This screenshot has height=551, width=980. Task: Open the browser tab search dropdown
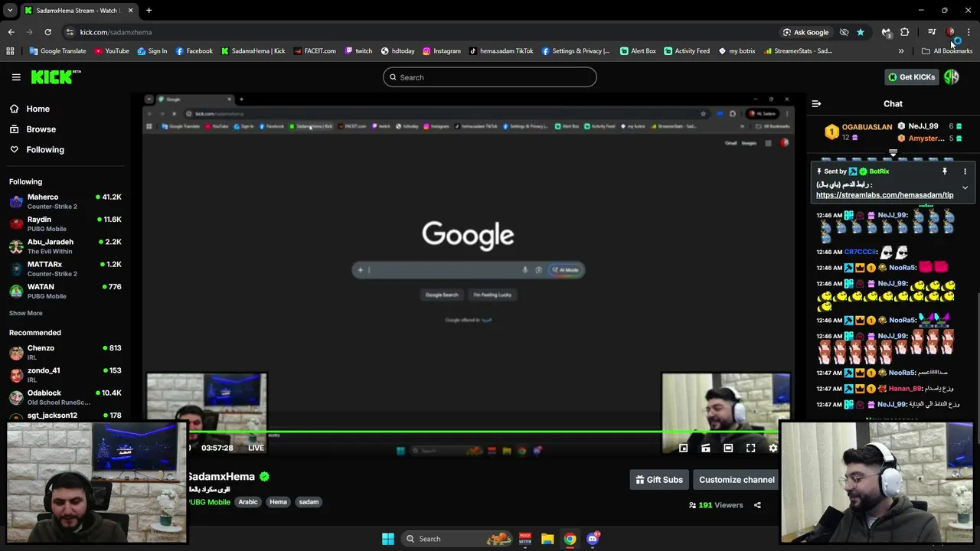coord(11,11)
